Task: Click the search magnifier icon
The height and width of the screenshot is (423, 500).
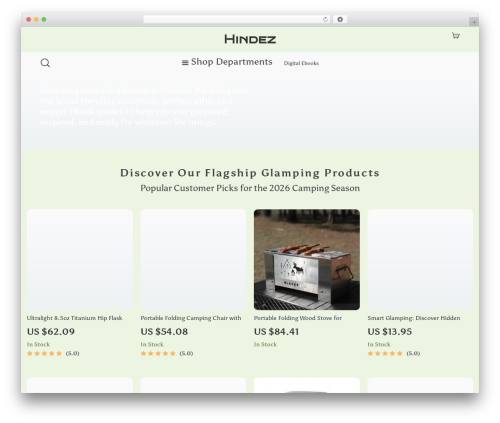Action: 45,63
